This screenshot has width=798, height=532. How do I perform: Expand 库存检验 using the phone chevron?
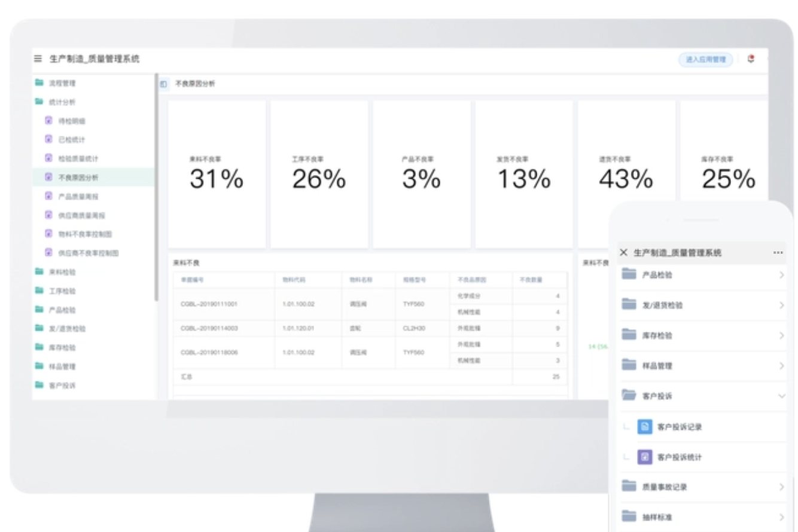coord(782,335)
